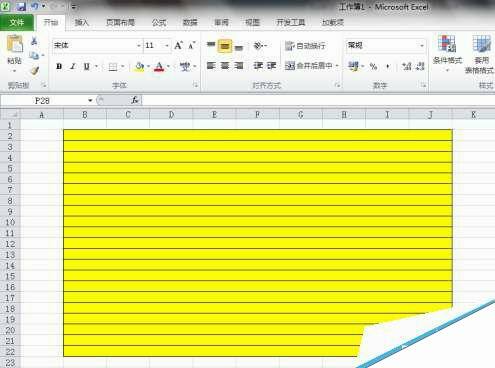Click Merge and Center button
Screen dimensions: 495x368
click(x=309, y=66)
